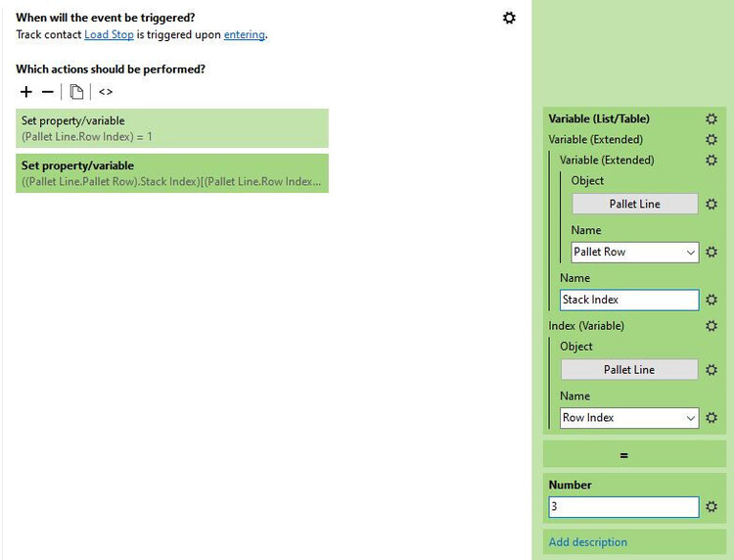The height and width of the screenshot is (560, 734).
Task: Click the entering trigger link
Action: [244, 35]
